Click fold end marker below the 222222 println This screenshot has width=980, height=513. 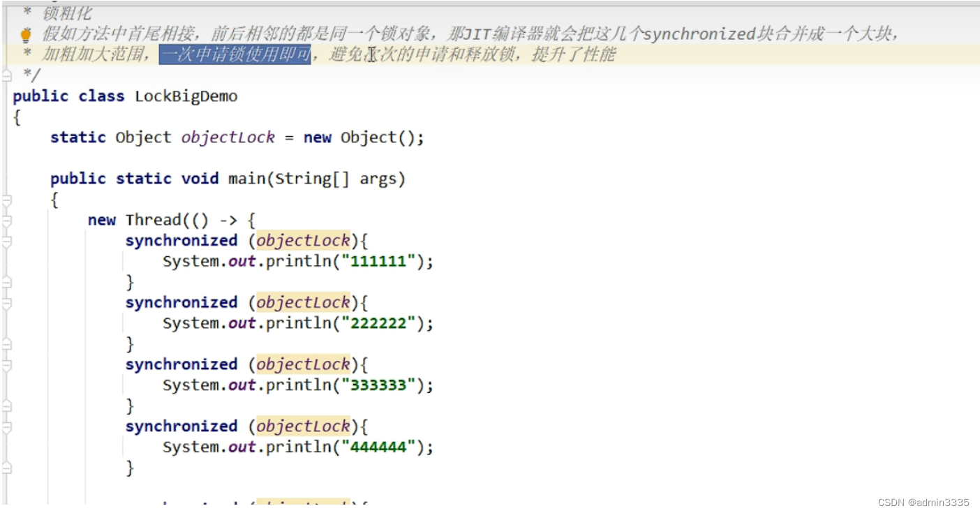7,344
